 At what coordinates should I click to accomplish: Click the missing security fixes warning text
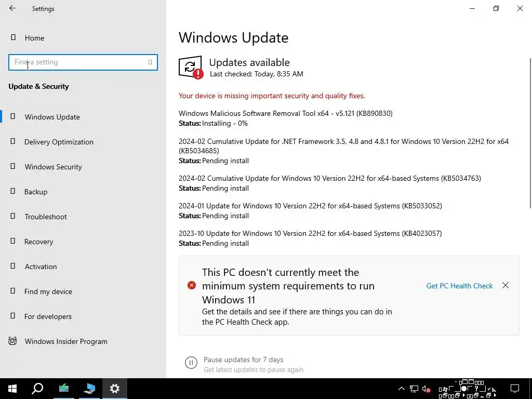tap(271, 96)
